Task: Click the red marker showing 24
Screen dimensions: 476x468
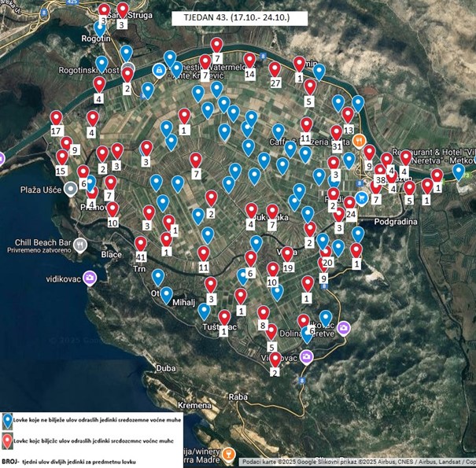Action: (350, 203)
